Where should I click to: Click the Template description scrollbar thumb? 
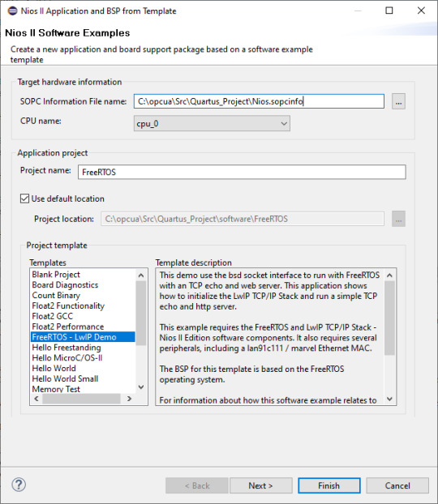coord(389,318)
